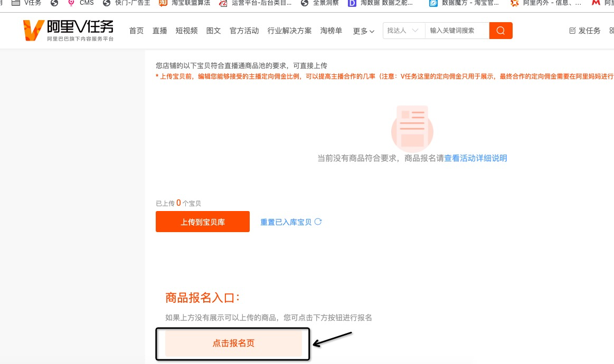Open the 查看活动详细说明 link
This screenshot has height=364, width=614.
(x=475, y=158)
